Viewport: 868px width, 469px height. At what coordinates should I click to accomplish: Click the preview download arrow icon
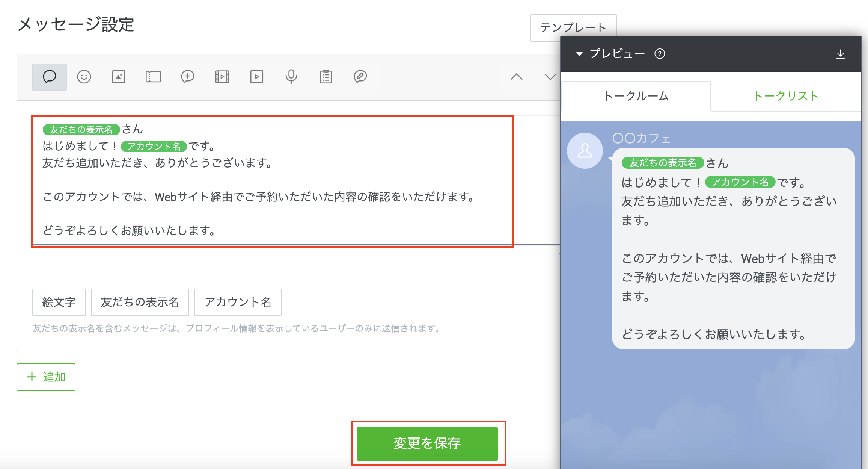[x=841, y=54]
